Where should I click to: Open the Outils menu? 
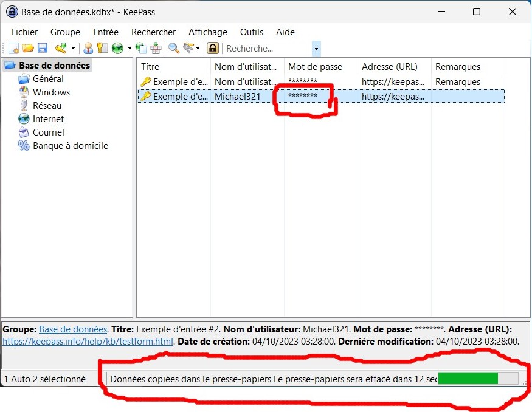252,32
